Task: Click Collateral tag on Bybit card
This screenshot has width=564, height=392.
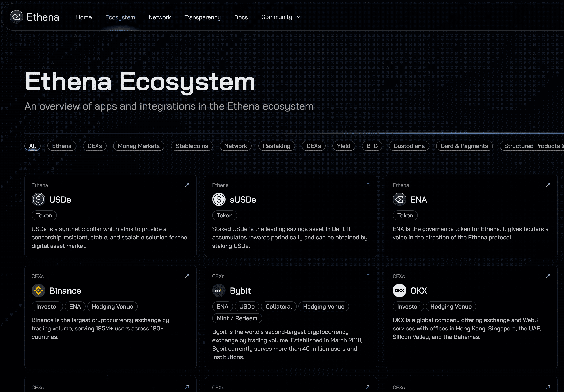Action: point(279,307)
